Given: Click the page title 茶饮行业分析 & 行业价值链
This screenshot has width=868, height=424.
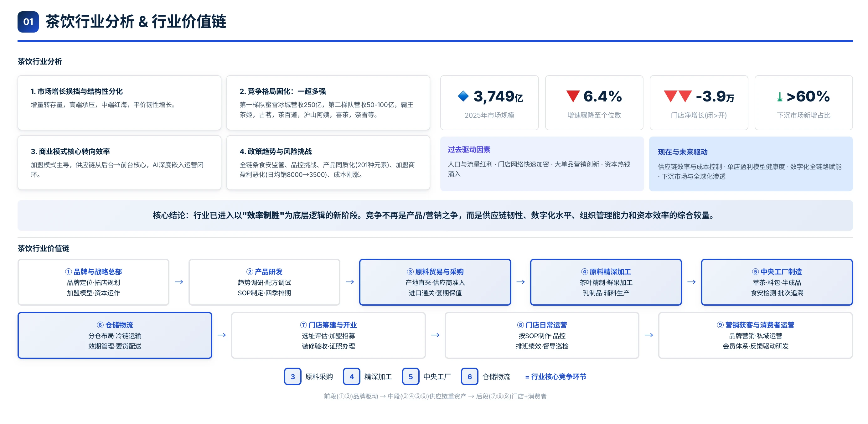Looking at the screenshot, I should (x=136, y=22).
